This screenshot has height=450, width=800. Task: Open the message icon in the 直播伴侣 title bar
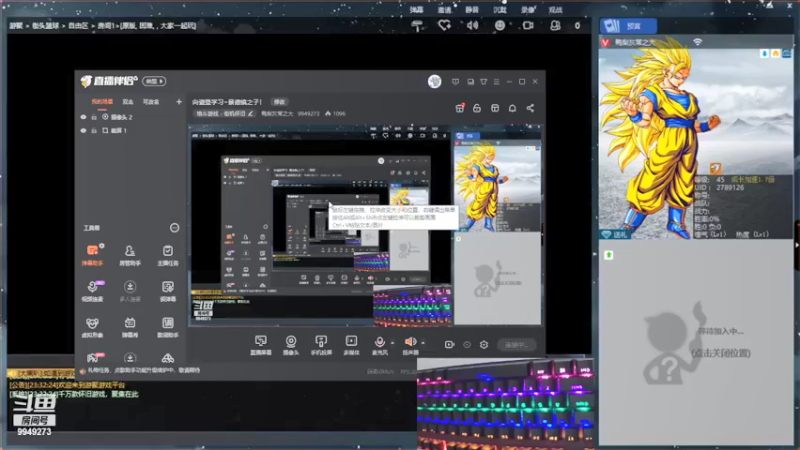pyautogui.click(x=455, y=82)
